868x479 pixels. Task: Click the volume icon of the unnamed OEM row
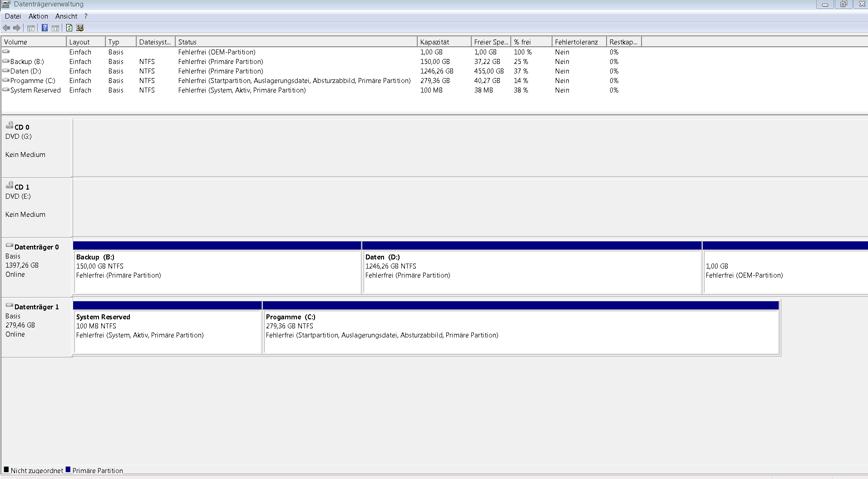click(6, 51)
